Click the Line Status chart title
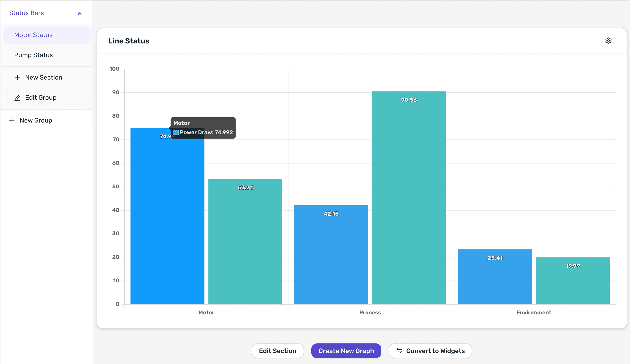 (128, 41)
